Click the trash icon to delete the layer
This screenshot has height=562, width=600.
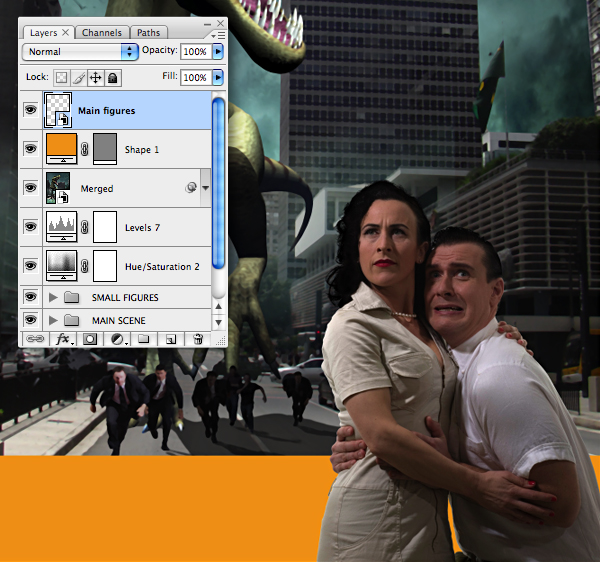click(198, 339)
